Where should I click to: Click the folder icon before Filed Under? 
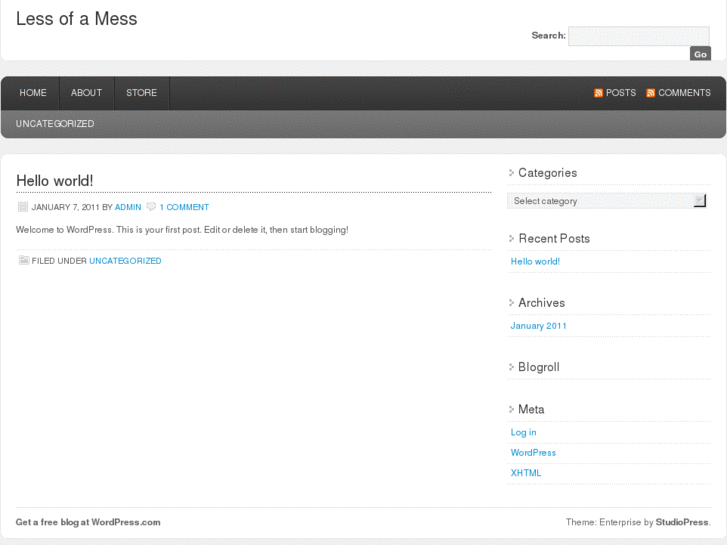tap(24, 260)
